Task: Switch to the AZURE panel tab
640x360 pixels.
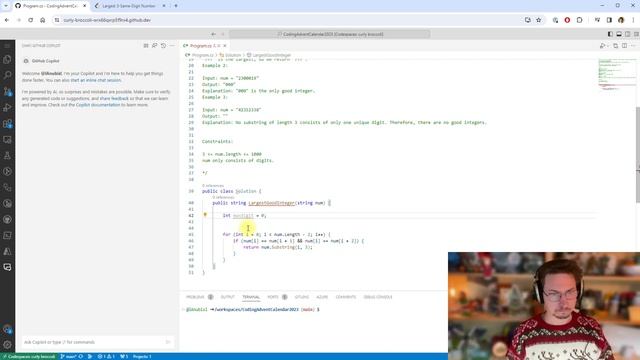Action: click(x=322, y=297)
